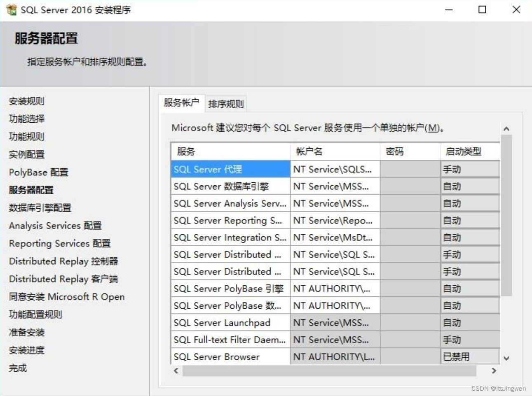Click account name NT Service\Repo... cell
Image resolution: width=532 pixels, height=396 pixels.
[x=335, y=221]
